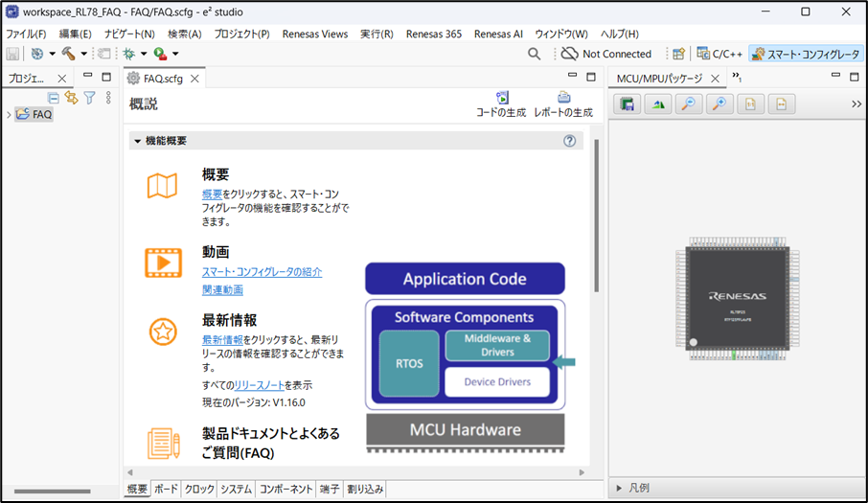Select the FAQ project folder
This screenshot has width=868, height=503.
pyautogui.click(x=34, y=115)
